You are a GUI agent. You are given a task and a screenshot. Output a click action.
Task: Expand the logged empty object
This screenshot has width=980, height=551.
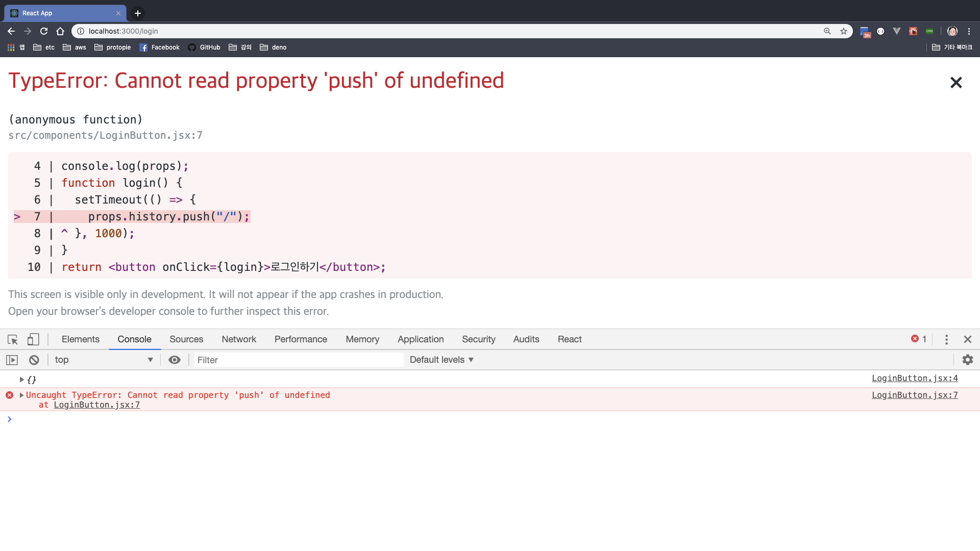pos(21,380)
